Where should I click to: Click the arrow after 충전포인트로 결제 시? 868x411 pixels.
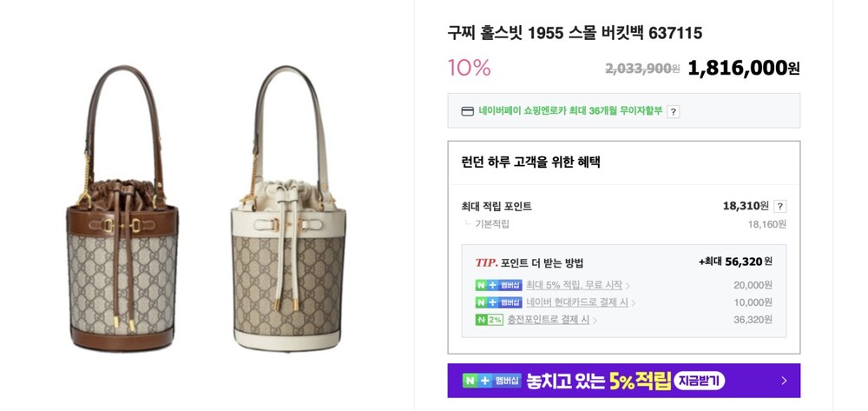595,321
